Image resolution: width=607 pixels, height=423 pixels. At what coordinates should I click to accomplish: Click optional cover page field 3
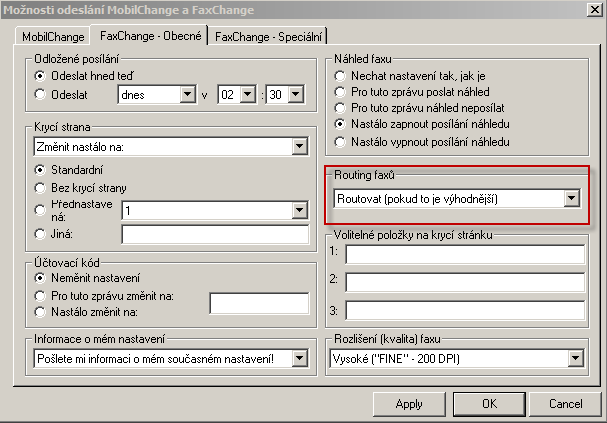coord(465,310)
